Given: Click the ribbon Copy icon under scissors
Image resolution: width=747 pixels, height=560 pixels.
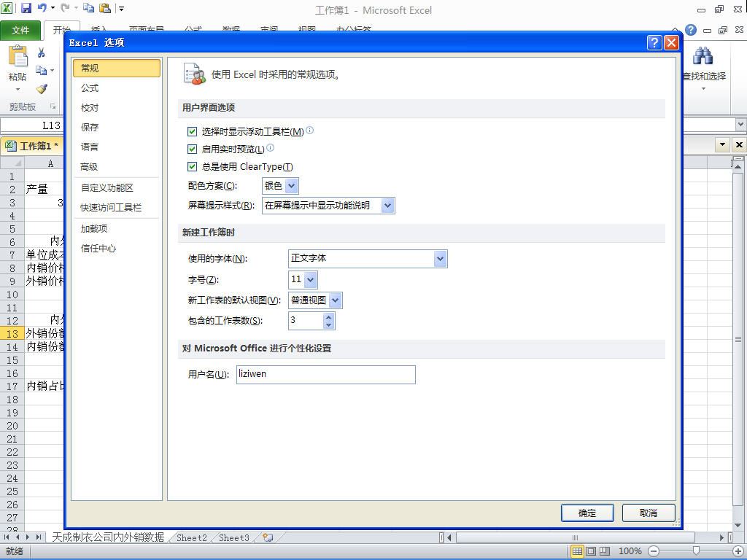Looking at the screenshot, I should [x=42, y=71].
